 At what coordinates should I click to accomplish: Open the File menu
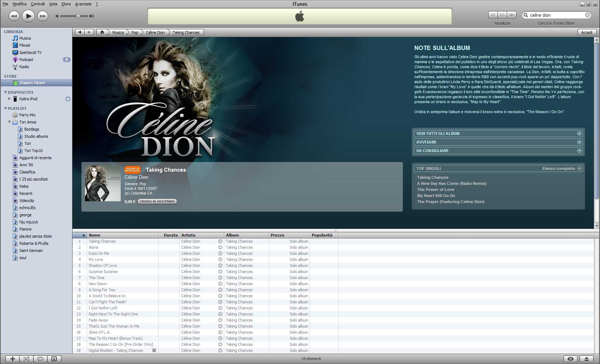click(5, 4)
